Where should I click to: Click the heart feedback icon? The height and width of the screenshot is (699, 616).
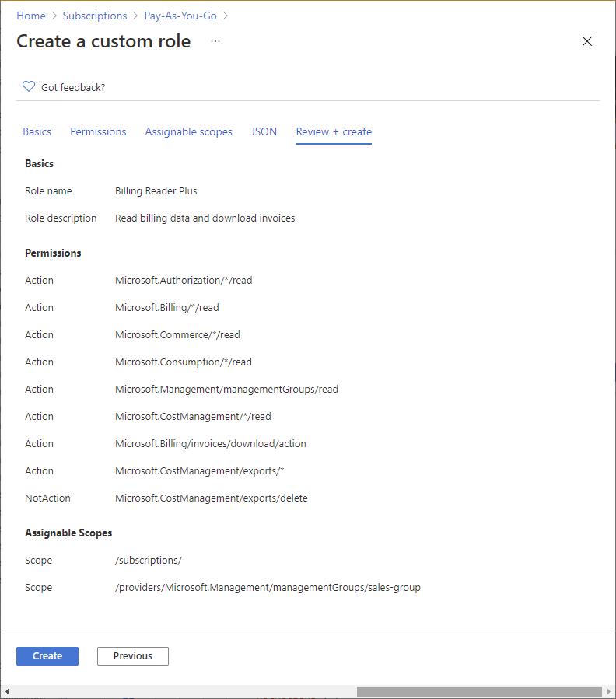[x=29, y=86]
